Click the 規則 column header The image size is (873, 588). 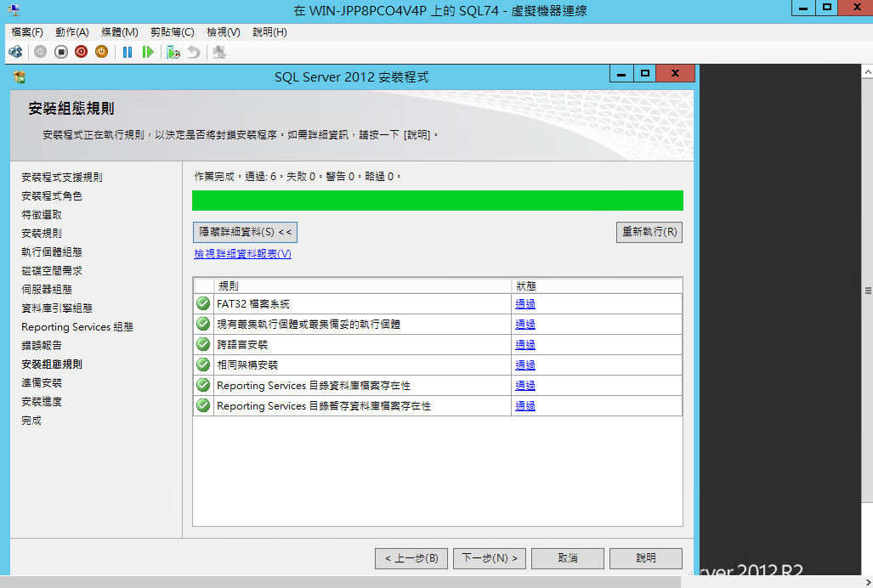(362, 286)
